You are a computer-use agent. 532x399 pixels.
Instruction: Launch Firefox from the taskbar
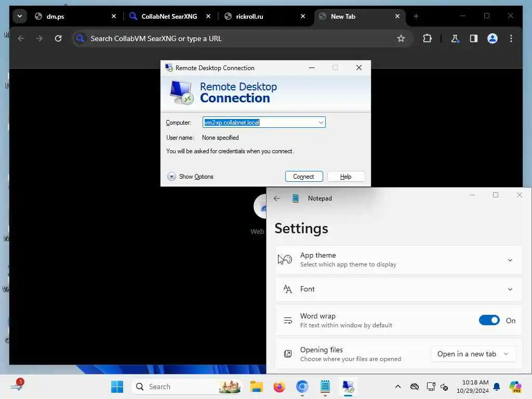point(279,387)
